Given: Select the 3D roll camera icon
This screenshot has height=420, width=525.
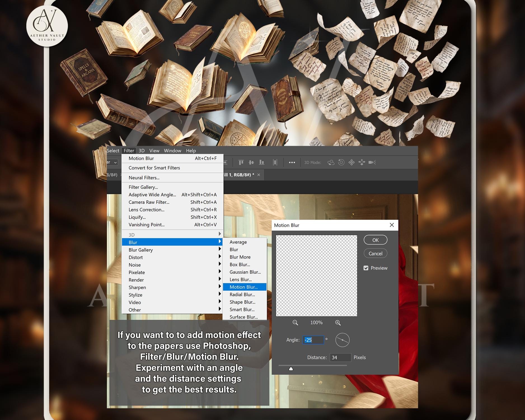Looking at the screenshot, I should [341, 162].
